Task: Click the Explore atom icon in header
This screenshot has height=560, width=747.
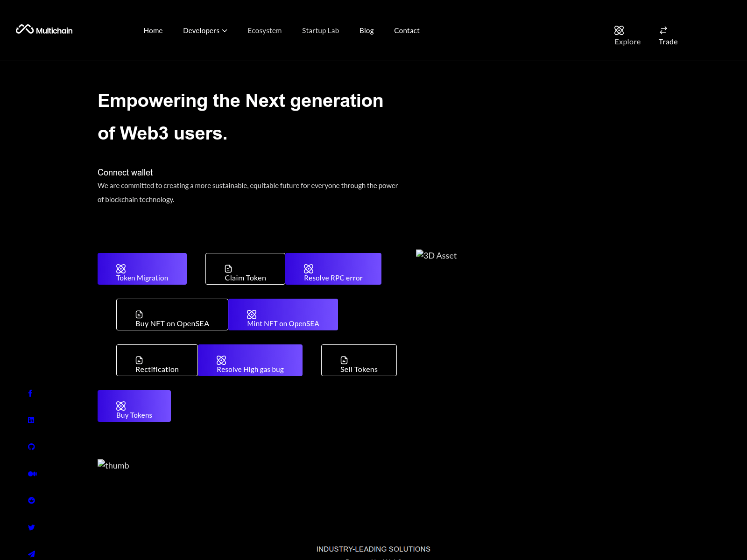Action: [x=619, y=30]
